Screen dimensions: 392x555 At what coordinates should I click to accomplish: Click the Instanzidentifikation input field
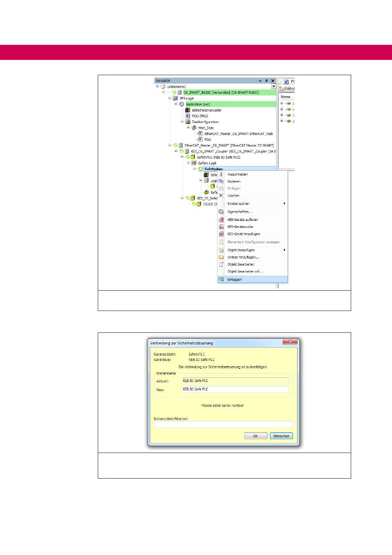point(224,425)
